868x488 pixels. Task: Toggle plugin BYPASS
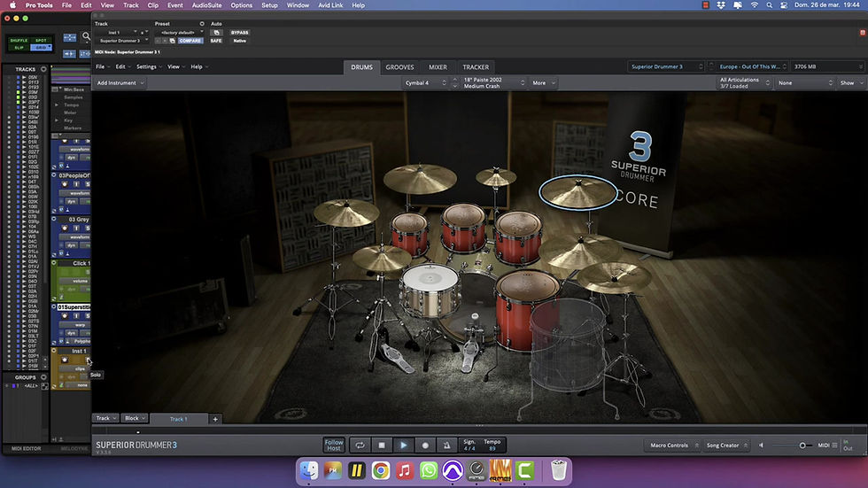(240, 33)
